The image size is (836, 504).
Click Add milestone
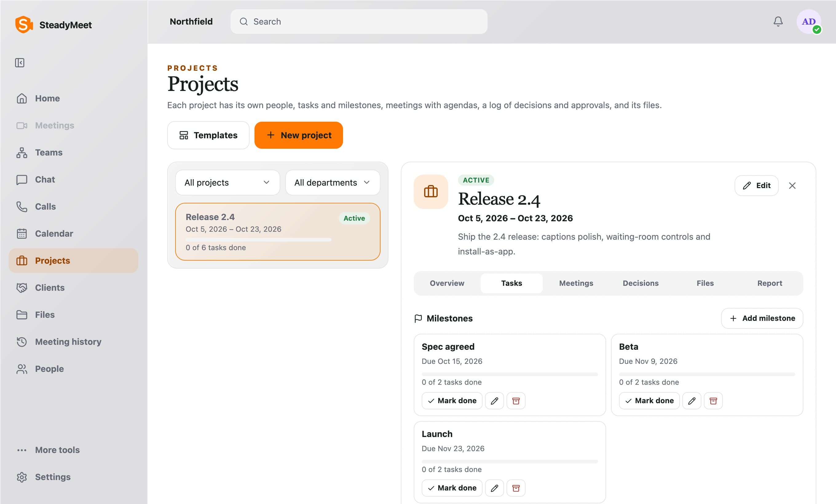coord(762,318)
